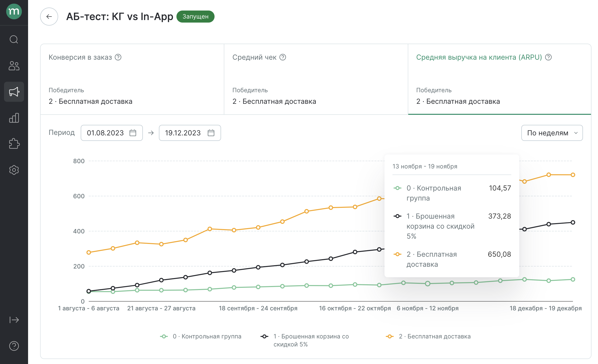Open integrations via the puzzle piece icon
Screen dimensions: 598x364
tap(14, 144)
